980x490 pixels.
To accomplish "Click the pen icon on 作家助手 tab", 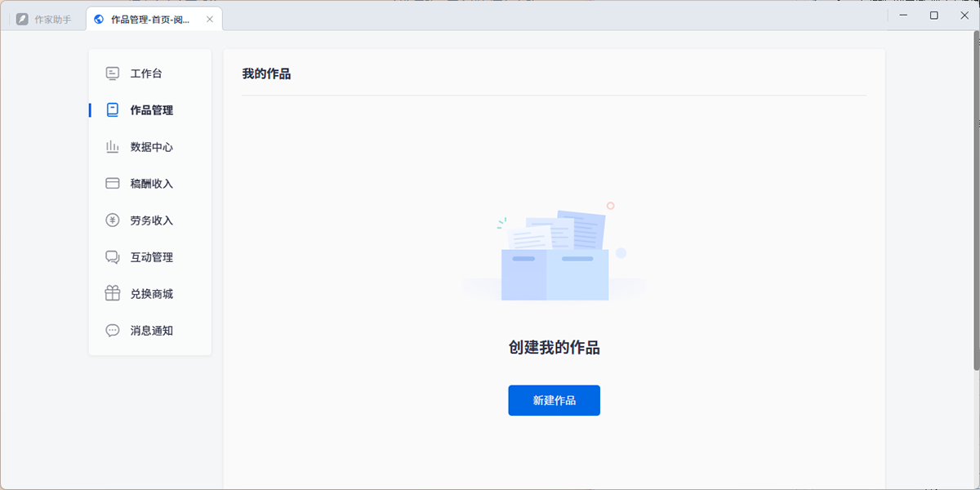I will (x=22, y=19).
